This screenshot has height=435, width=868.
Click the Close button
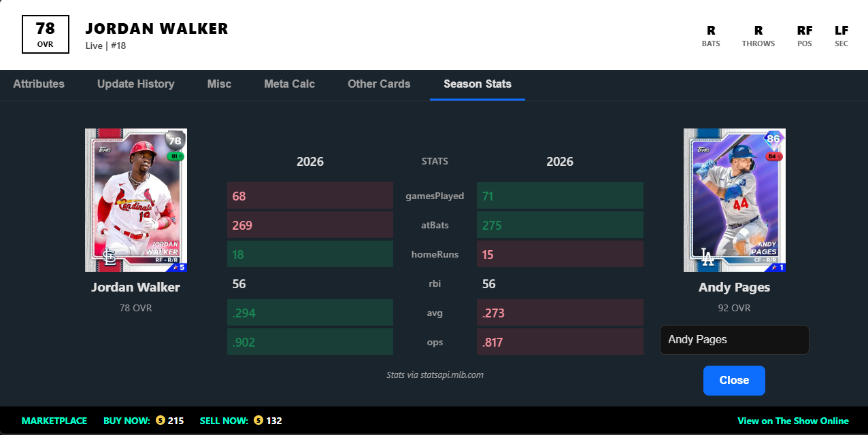[x=734, y=381]
